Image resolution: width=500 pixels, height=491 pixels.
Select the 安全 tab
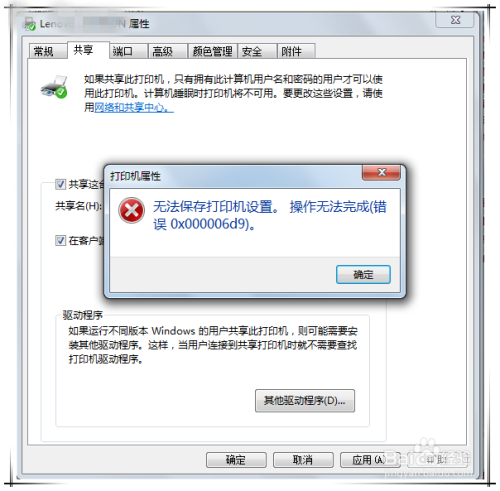[x=257, y=51]
